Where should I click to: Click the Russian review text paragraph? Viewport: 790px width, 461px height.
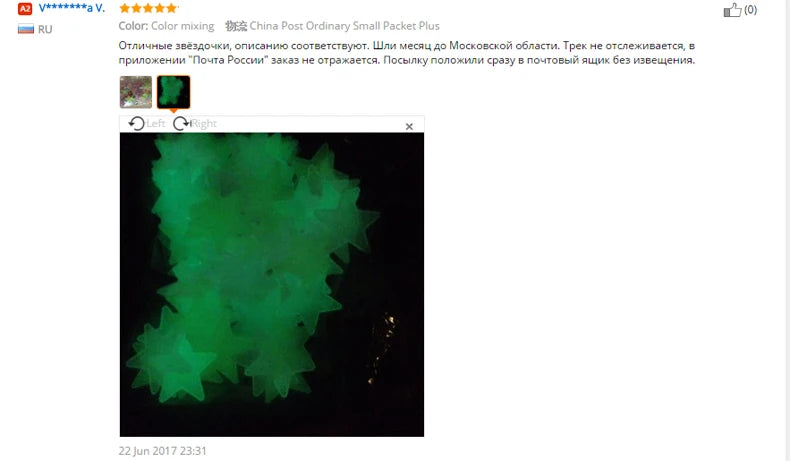407,52
